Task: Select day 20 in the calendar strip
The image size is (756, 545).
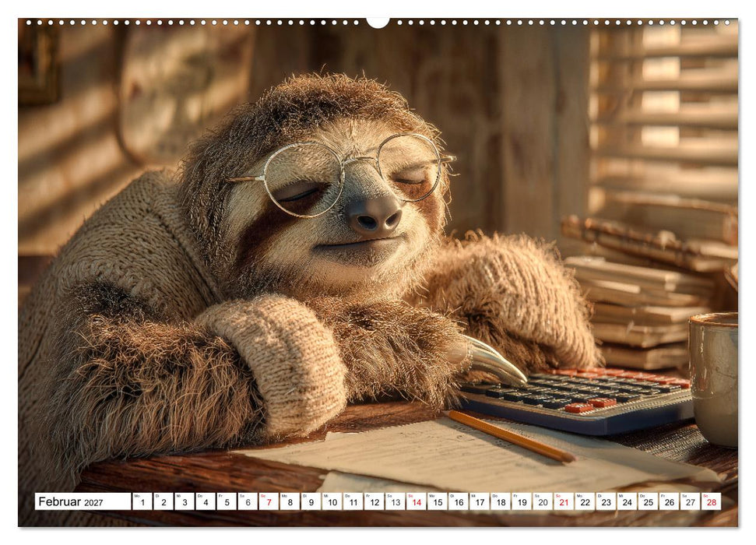Action: (543, 501)
